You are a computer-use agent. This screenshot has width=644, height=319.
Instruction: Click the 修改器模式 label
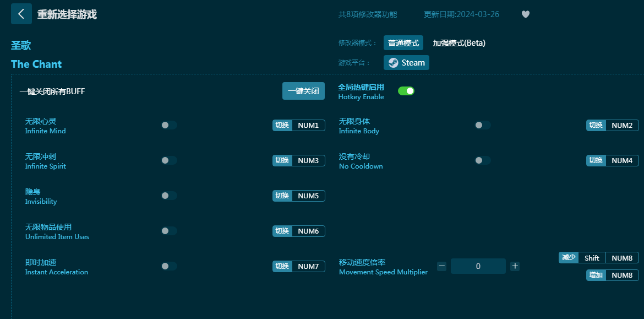357,43
